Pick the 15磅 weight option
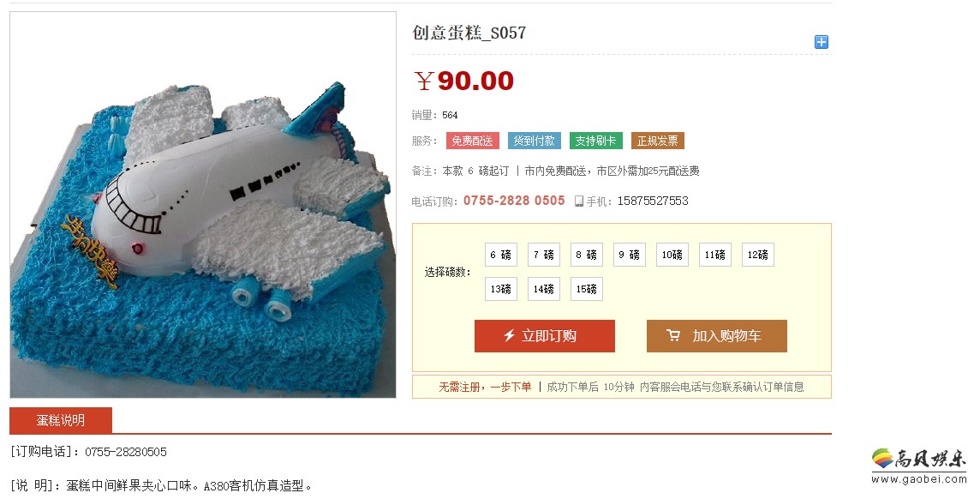980x499 pixels. coord(586,289)
